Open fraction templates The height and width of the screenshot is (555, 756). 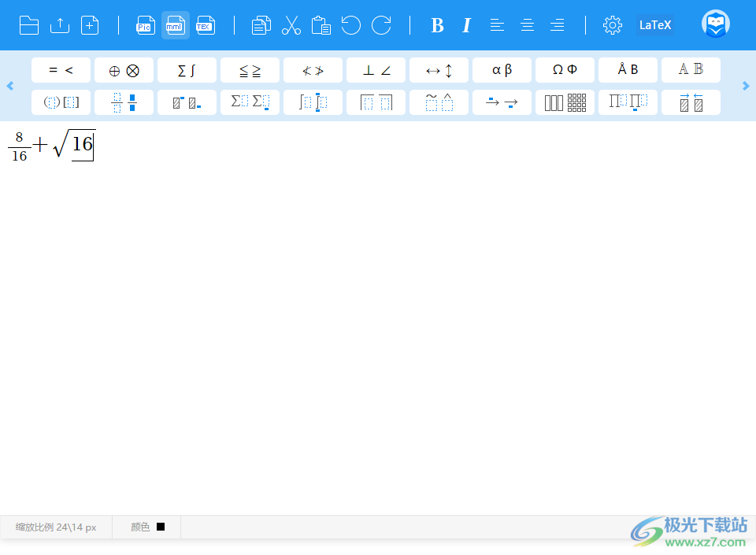click(124, 102)
